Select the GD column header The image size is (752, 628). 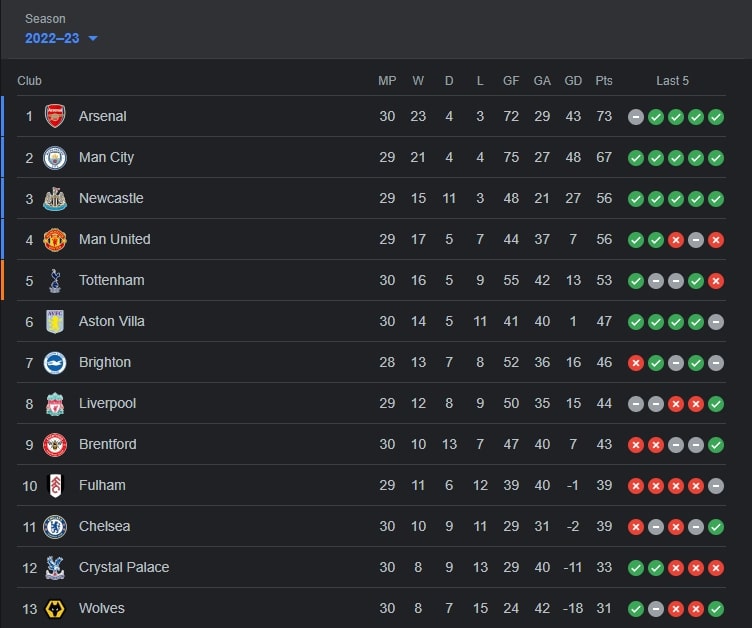coord(573,81)
